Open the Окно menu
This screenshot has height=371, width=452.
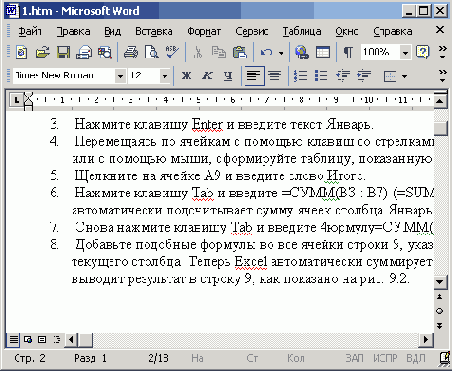[347, 31]
